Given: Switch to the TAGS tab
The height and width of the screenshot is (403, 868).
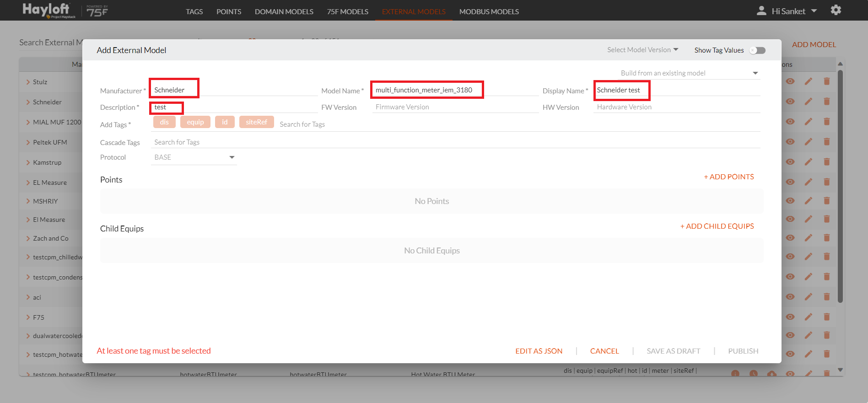Looking at the screenshot, I should [x=194, y=11].
